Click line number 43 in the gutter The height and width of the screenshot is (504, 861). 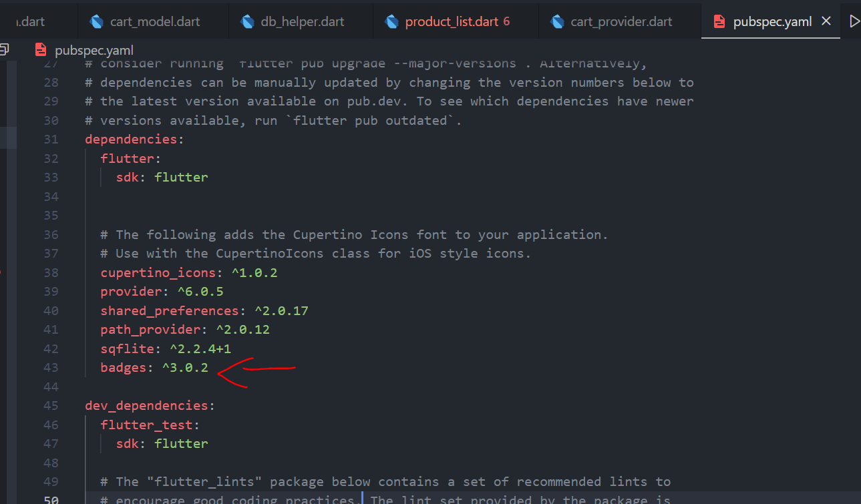[51, 368]
